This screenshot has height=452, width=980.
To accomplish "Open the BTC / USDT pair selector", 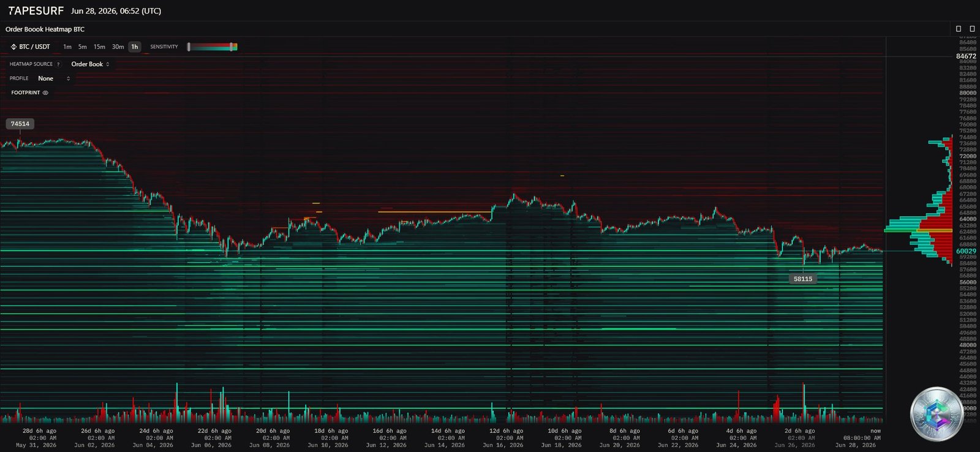I will pyautogui.click(x=31, y=47).
